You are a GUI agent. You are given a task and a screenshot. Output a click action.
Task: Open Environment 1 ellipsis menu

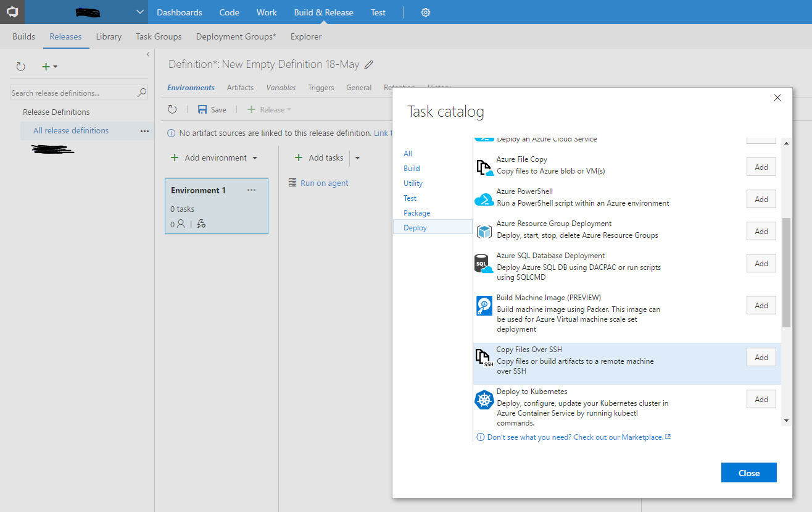point(251,190)
